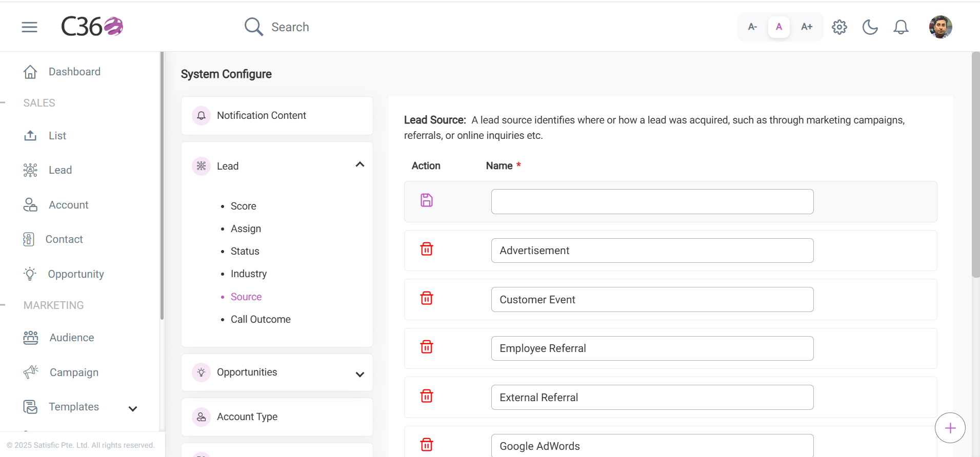
Task: Edit the Employee Referral name field
Action: tap(652, 348)
